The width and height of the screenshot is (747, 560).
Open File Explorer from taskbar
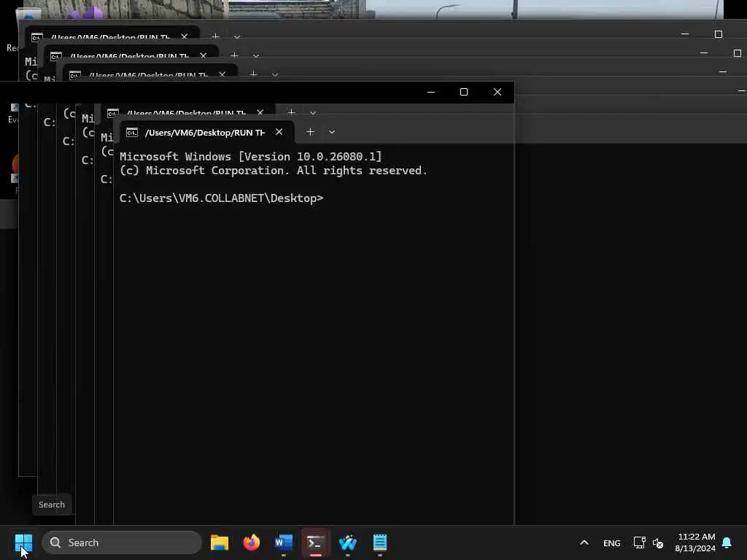point(220,542)
